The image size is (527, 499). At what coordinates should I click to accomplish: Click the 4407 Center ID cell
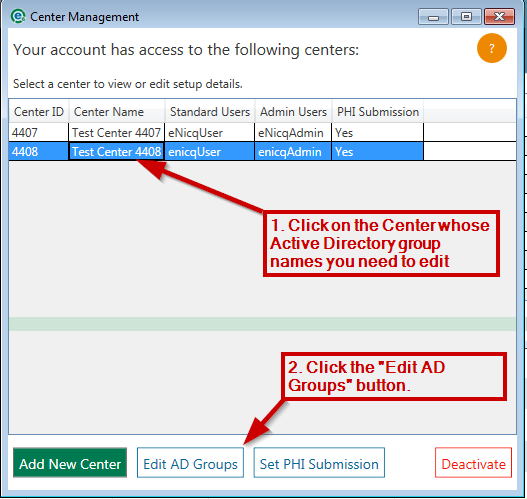point(39,132)
